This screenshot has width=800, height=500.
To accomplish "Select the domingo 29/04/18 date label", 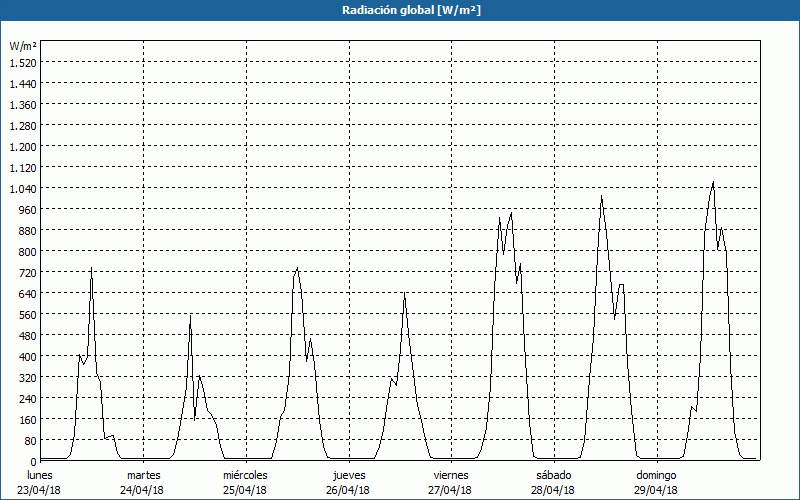I will click(656, 482).
